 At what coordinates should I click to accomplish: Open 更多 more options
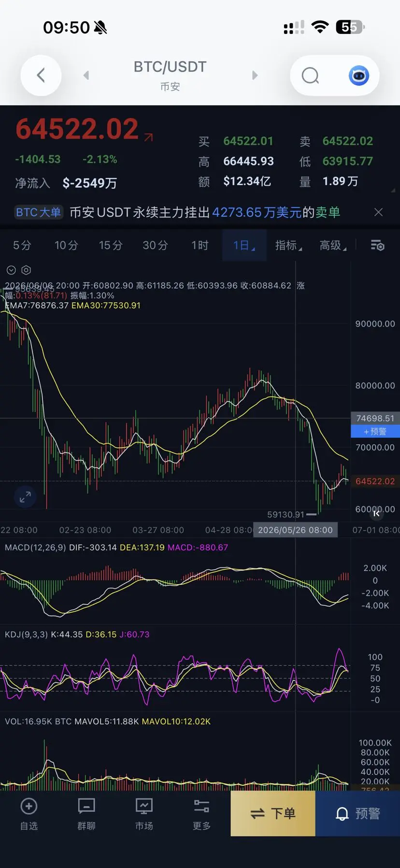tap(201, 813)
